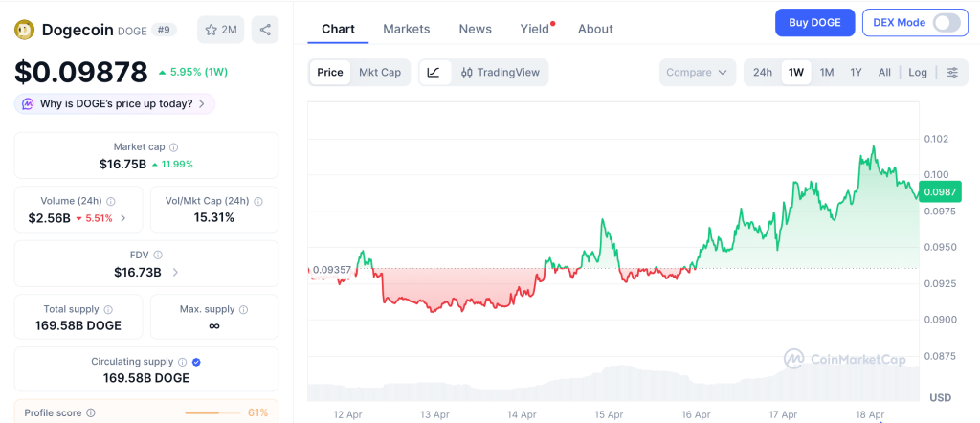Image resolution: width=980 pixels, height=423 pixels.
Task: Select the line chart style icon
Action: coord(434,73)
